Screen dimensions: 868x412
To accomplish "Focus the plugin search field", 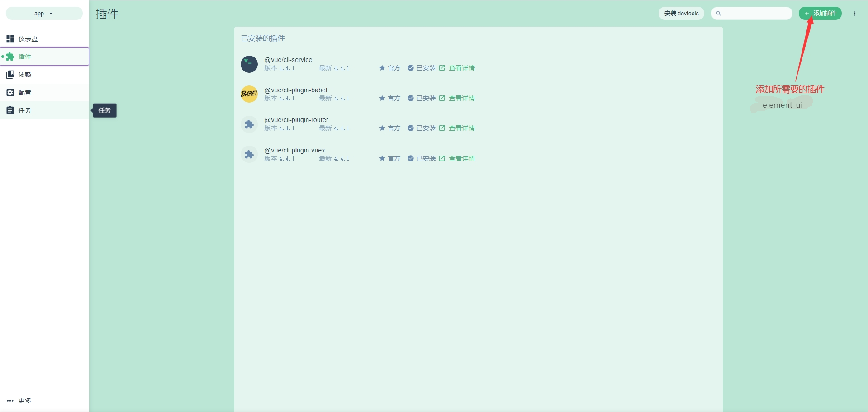I will pyautogui.click(x=752, y=14).
